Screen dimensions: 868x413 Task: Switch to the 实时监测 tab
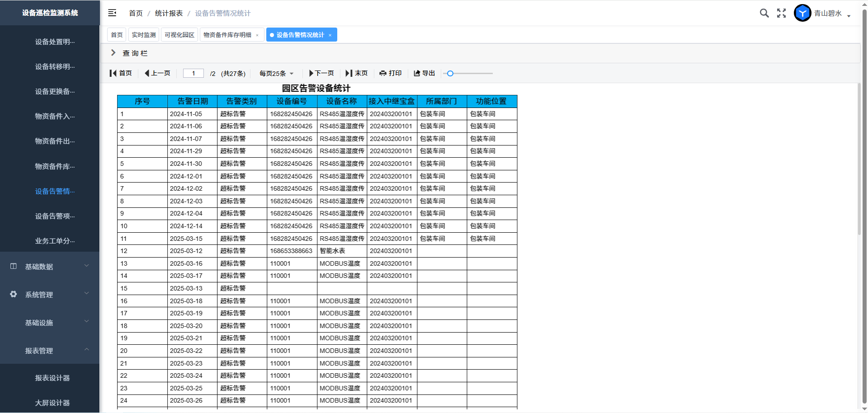coord(144,35)
